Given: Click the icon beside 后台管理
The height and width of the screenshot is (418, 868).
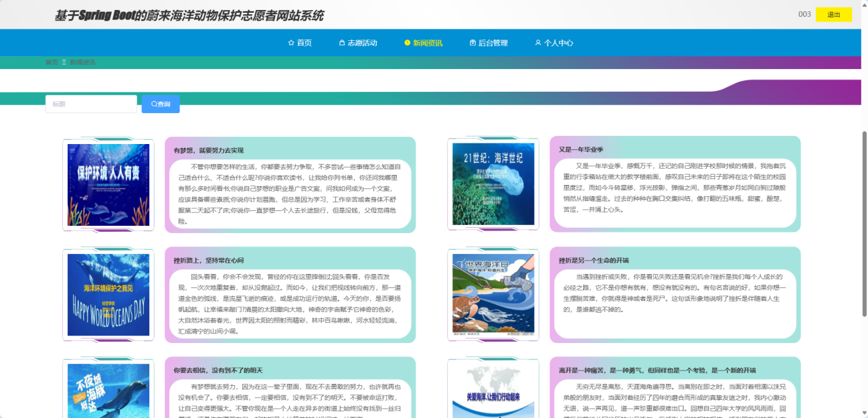Looking at the screenshot, I should coord(472,43).
